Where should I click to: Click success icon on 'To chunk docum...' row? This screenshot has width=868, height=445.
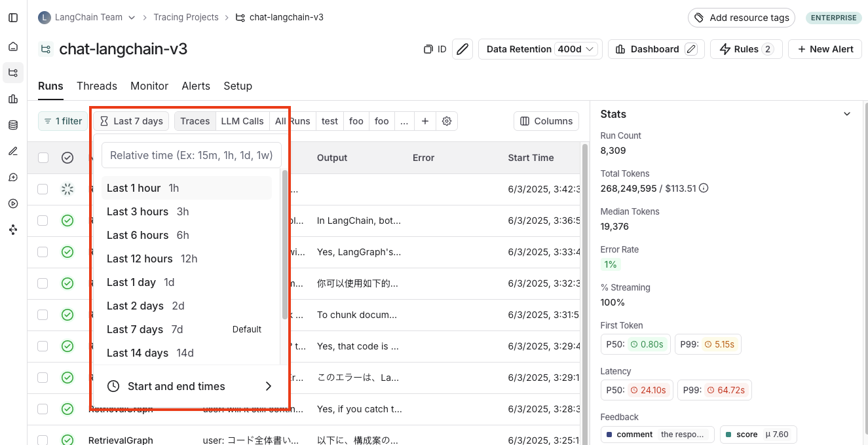67,315
